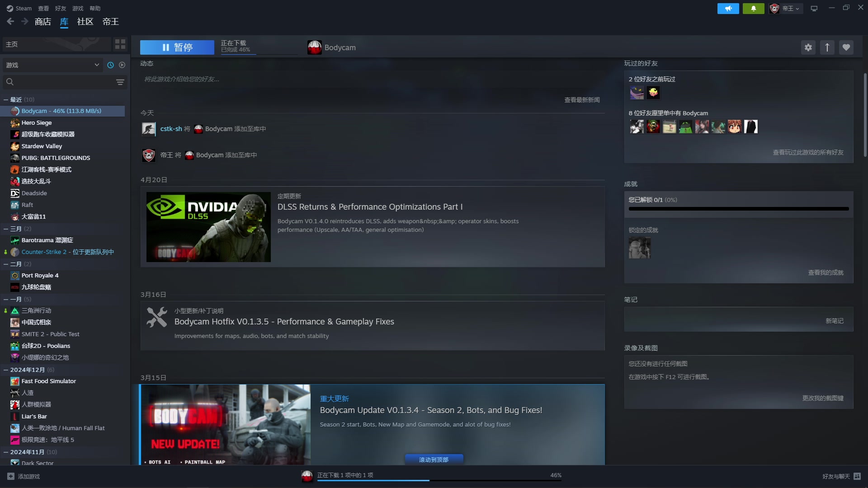The width and height of the screenshot is (868, 488).
Task: Switch library to grid collections view
Action: [x=120, y=44]
